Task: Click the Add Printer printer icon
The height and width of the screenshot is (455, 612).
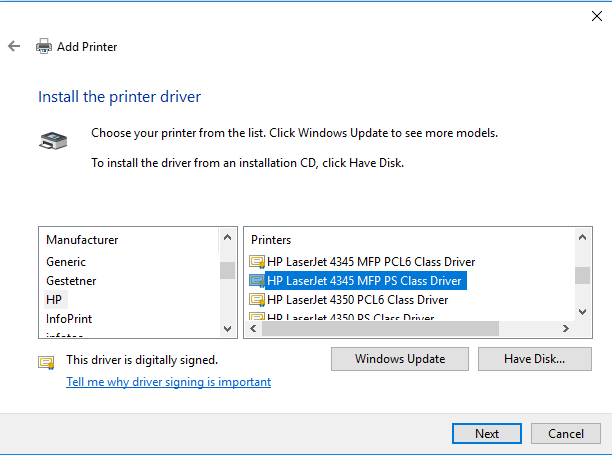Action: tap(44, 46)
